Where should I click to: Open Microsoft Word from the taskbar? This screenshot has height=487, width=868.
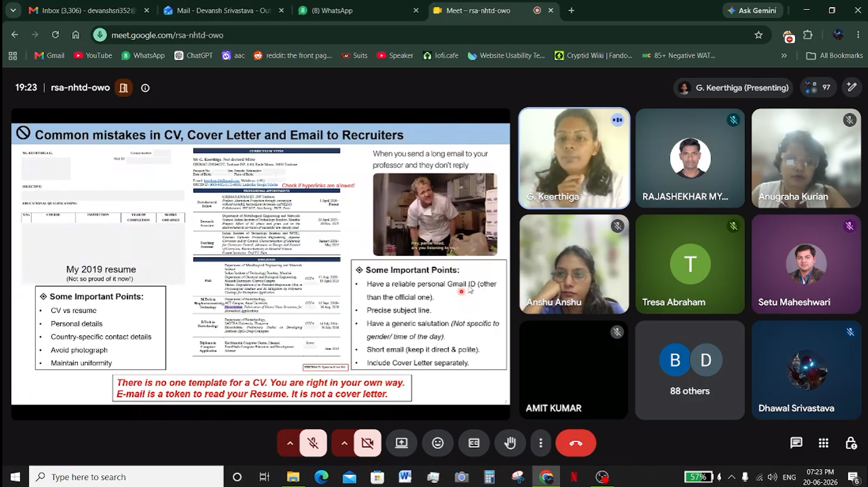tap(405, 477)
